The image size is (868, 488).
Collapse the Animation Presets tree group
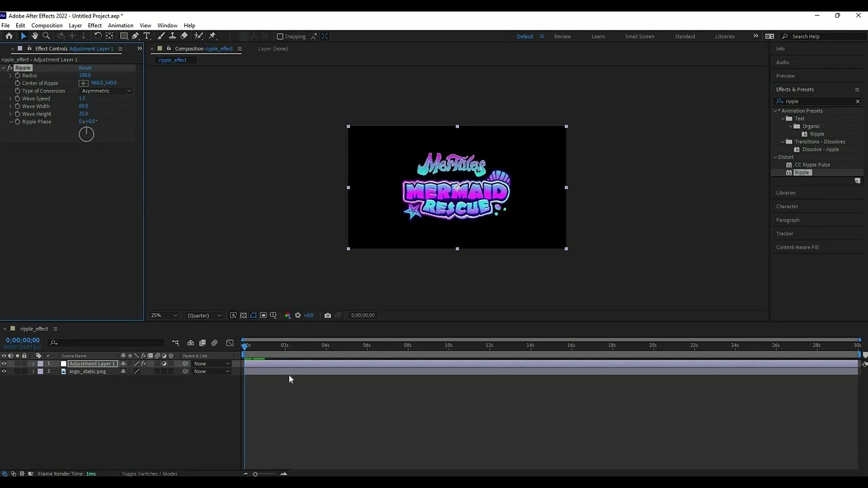(x=776, y=111)
